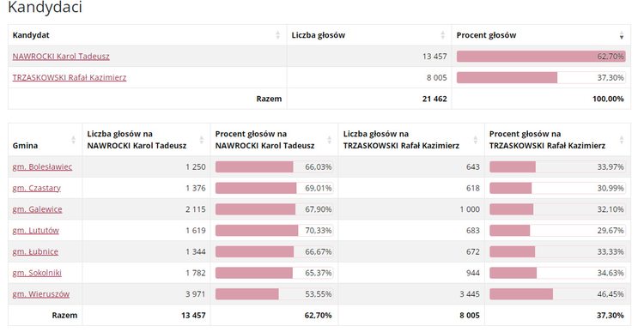Viewport: 644px width, 332px height.
Task: Sort by Procent głosów na NAWROCKI column
Action: click(x=274, y=140)
